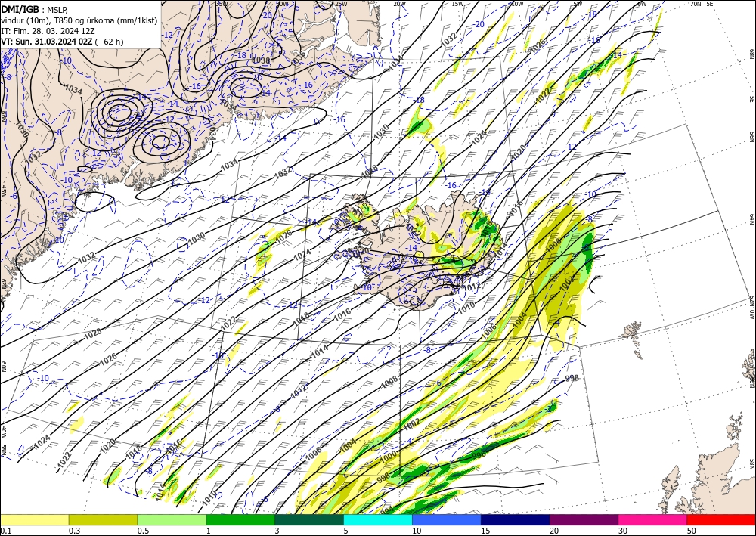
Task: Click the "3" legend scale value
Action: tap(277, 531)
